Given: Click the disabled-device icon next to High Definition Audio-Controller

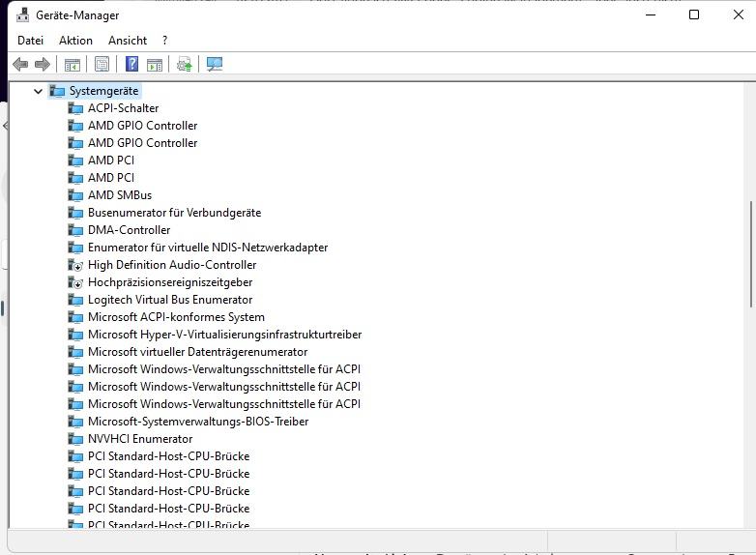Looking at the screenshot, I should (x=75, y=265).
